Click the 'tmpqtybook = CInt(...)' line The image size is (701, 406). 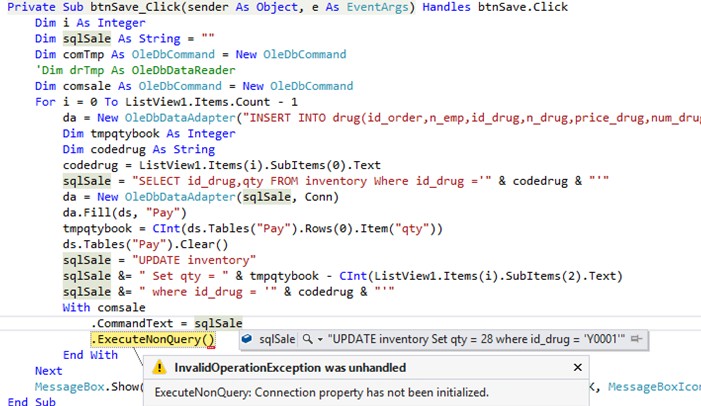coord(253,229)
